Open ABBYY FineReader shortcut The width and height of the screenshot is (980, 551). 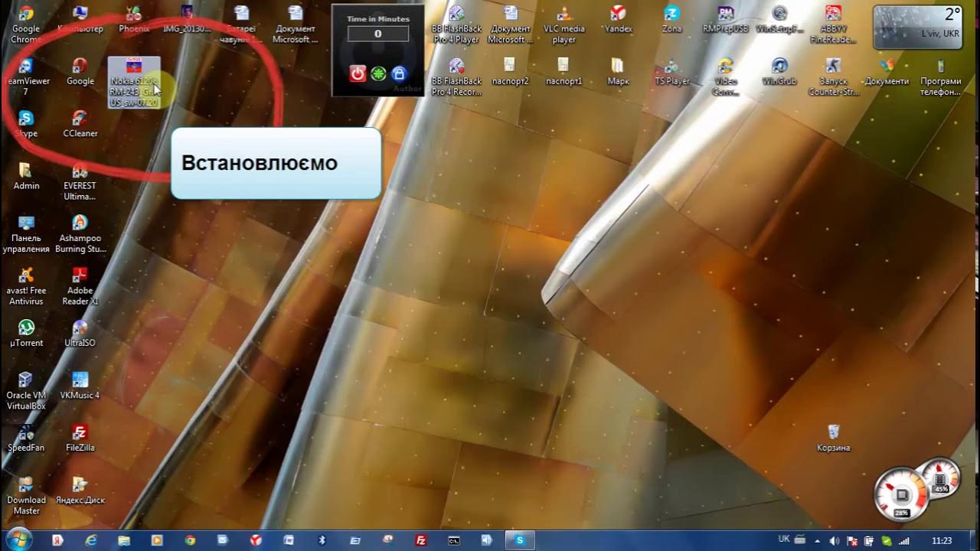[x=833, y=24]
